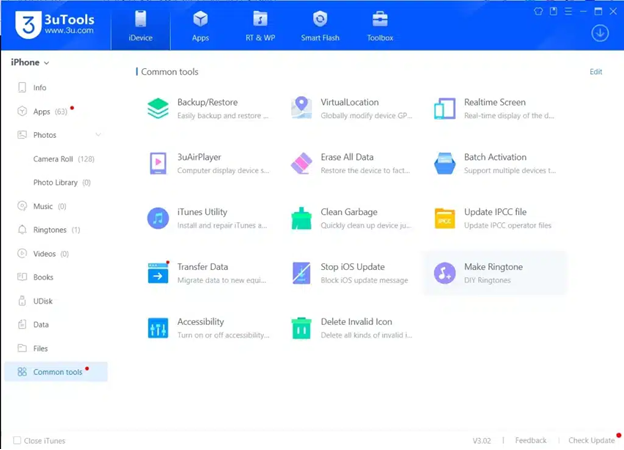This screenshot has height=450, width=624.
Task: Open the download manager arrow icon
Action: tap(600, 33)
